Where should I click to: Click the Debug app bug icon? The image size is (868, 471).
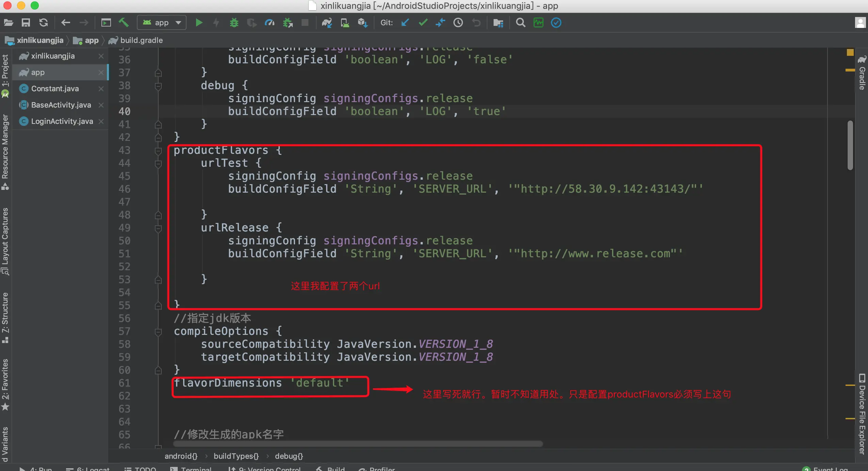pyautogui.click(x=234, y=23)
